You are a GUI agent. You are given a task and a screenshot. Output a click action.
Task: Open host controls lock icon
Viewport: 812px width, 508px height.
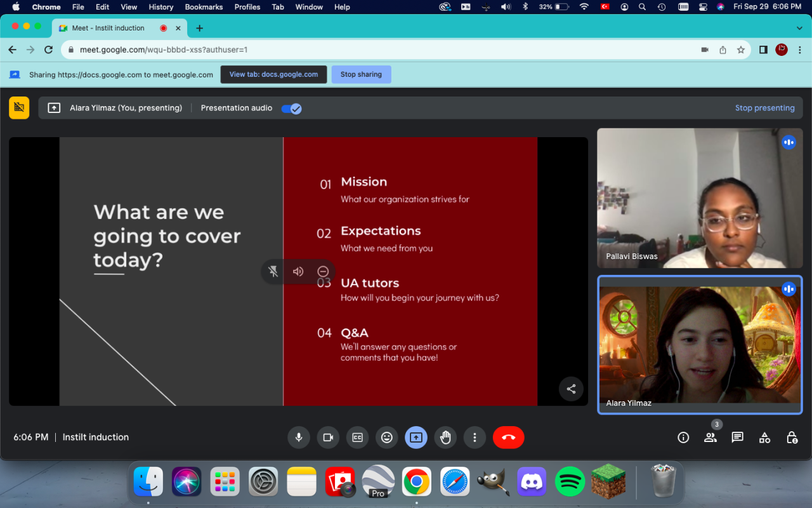792,438
